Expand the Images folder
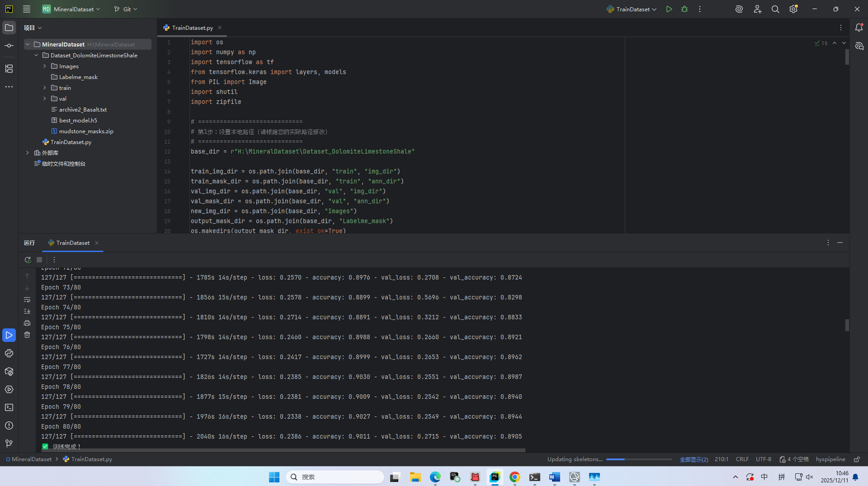 (x=45, y=66)
